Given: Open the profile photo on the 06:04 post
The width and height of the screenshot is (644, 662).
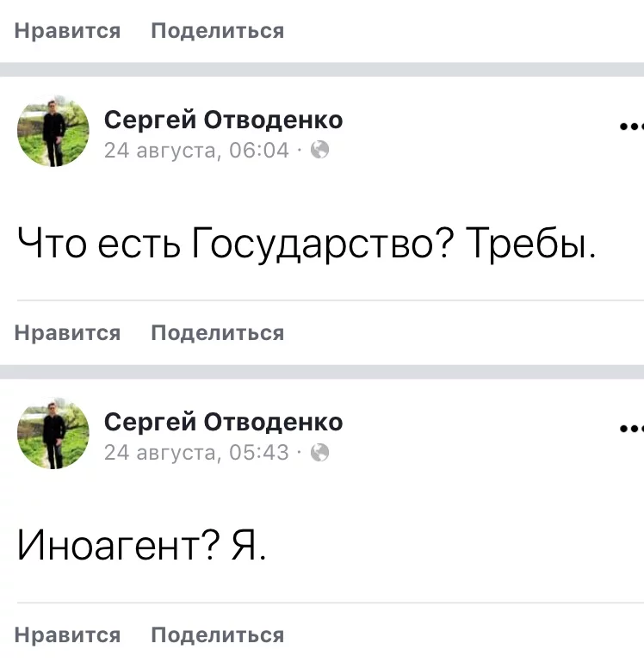Looking at the screenshot, I should [x=53, y=131].
